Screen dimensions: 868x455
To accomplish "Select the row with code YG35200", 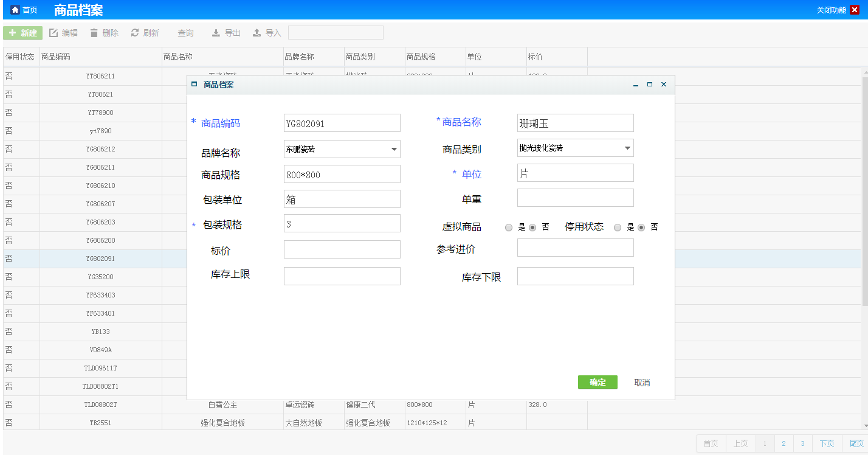I will [100, 277].
